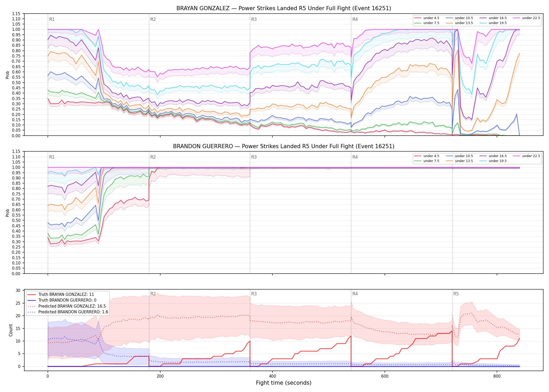
Task: Click the BRAYAN GONZALEZ chart title
Action: click(284, 8)
